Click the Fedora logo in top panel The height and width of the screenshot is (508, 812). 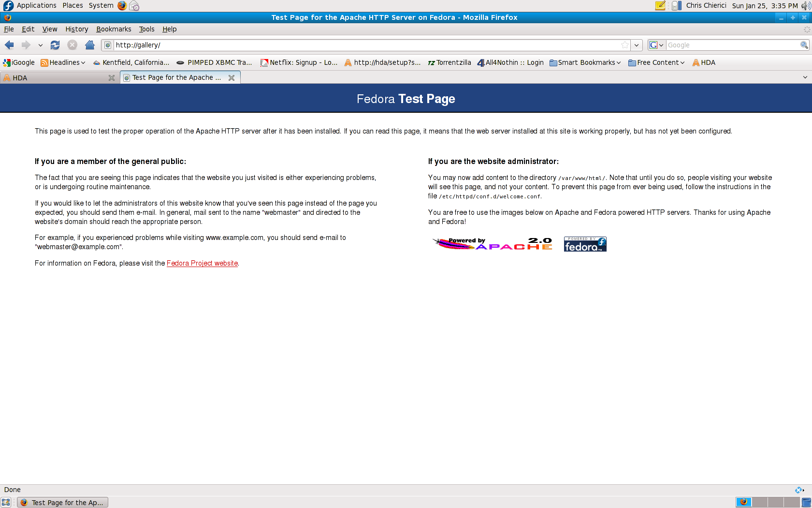pyautogui.click(x=8, y=6)
